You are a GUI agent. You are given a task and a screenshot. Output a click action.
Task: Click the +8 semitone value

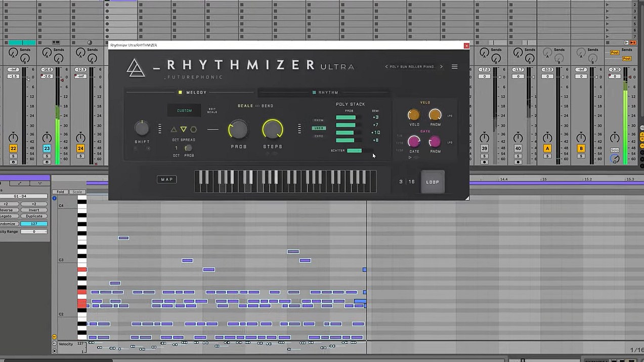coord(376,140)
